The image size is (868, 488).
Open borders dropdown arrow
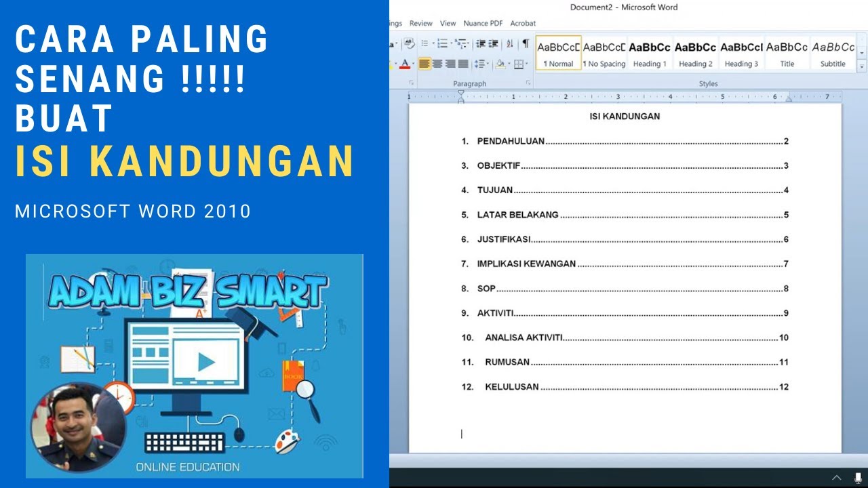[x=527, y=64]
